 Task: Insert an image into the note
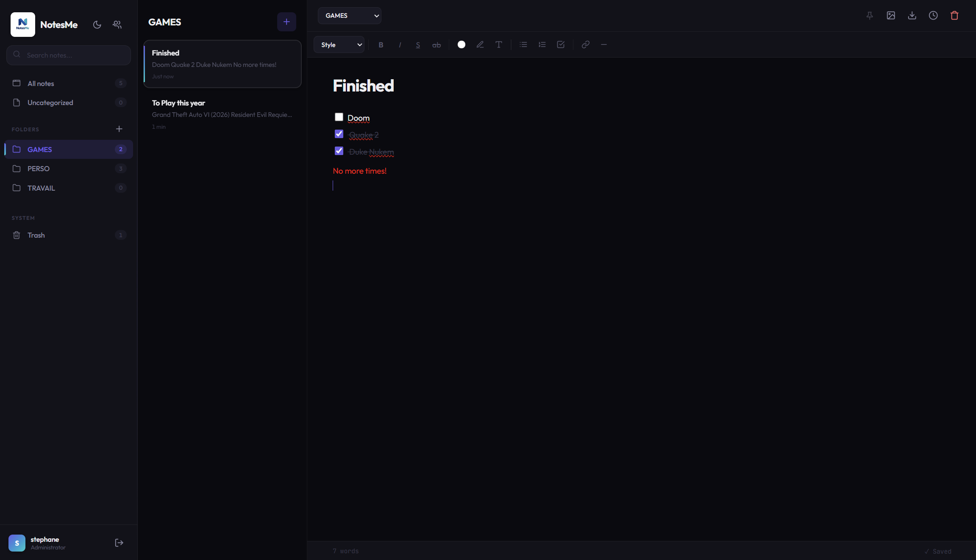(891, 15)
